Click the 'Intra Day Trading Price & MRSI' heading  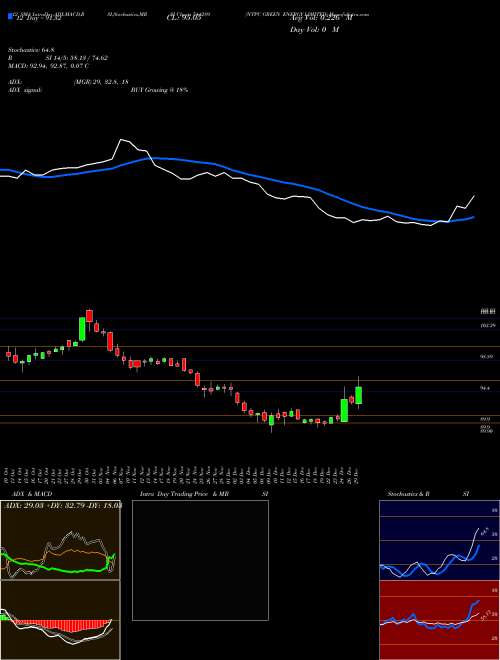pos(204,494)
